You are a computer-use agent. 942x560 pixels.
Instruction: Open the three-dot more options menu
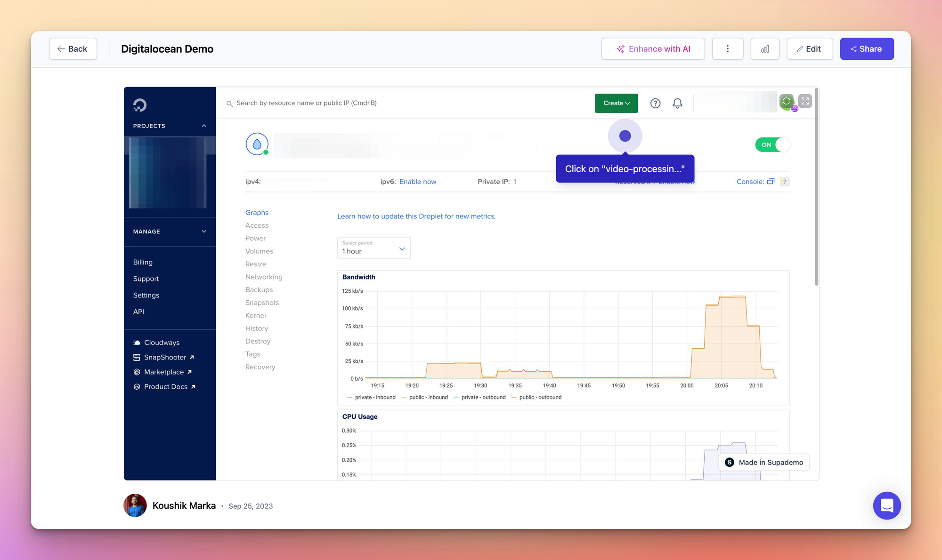[728, 49]
